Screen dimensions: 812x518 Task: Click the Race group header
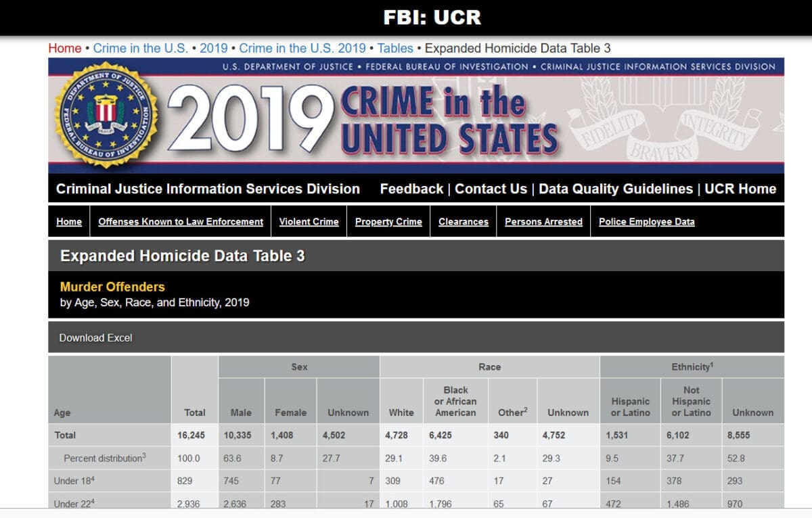(x=490, y=367)
